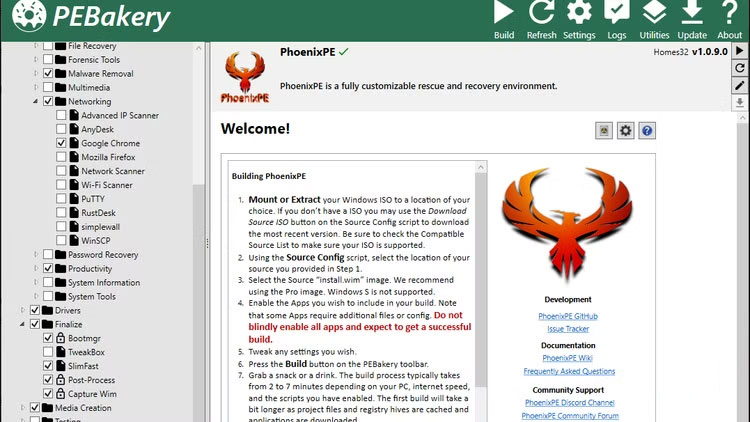This screenshot has height=422, width=750.
Task: Open the Issue Tracker link
Action: click(568, 329)
